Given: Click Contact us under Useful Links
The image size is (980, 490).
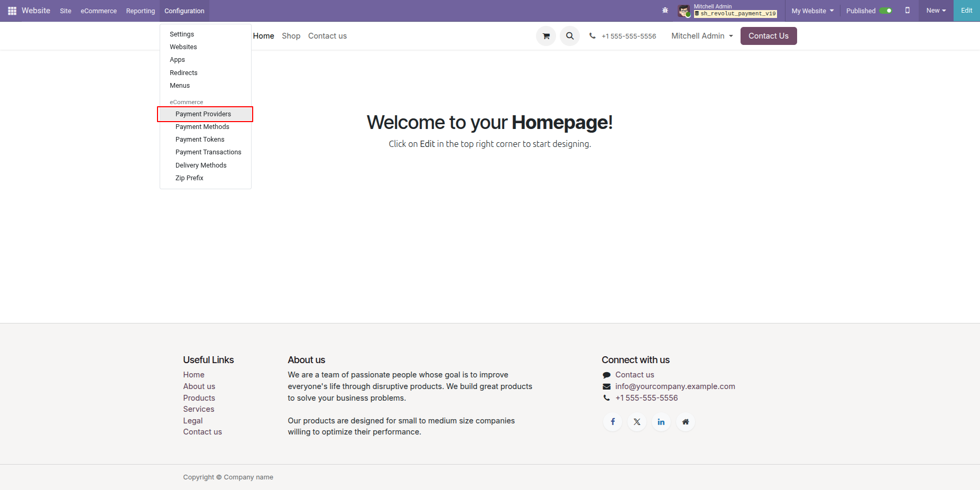Looking at the screenshot, I should tap(202, 432).
